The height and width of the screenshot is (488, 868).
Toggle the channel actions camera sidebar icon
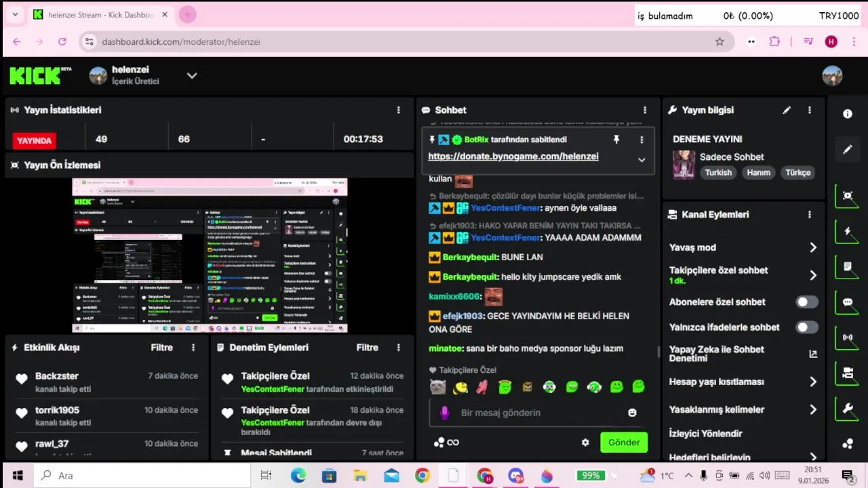848,373
